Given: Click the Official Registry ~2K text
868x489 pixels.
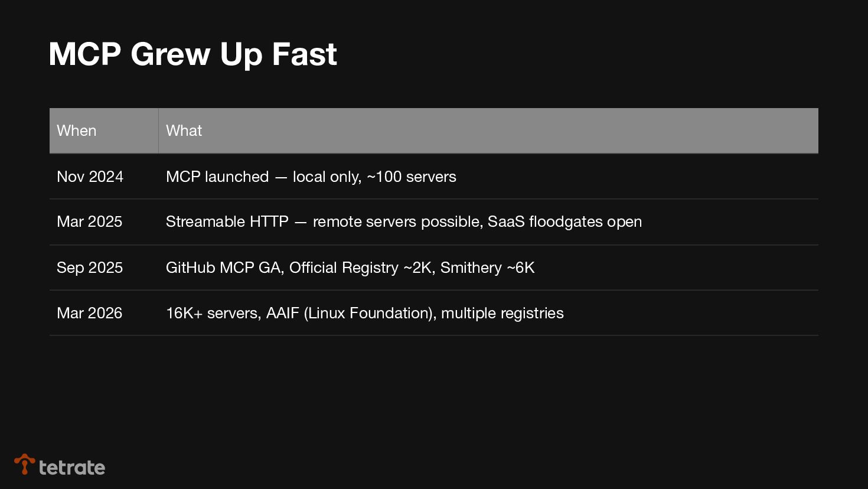Looking at the screenshot, I should (361, 268).
